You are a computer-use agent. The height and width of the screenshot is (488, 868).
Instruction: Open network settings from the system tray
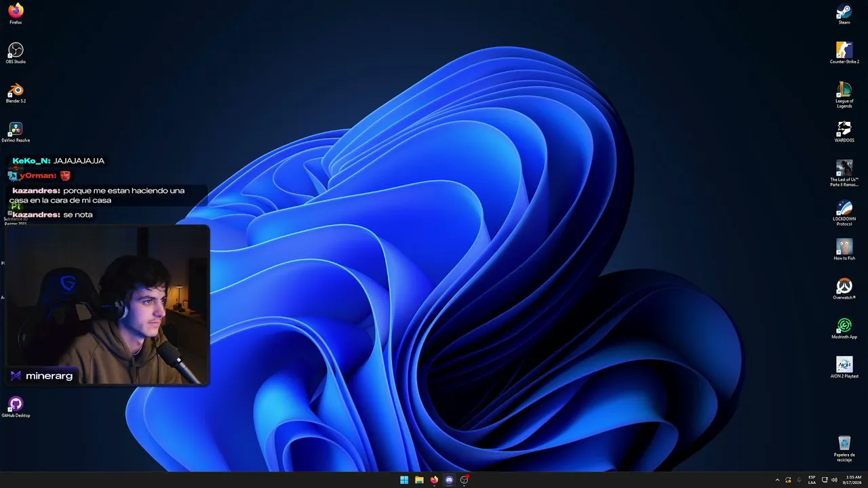[x=825, y=480]
